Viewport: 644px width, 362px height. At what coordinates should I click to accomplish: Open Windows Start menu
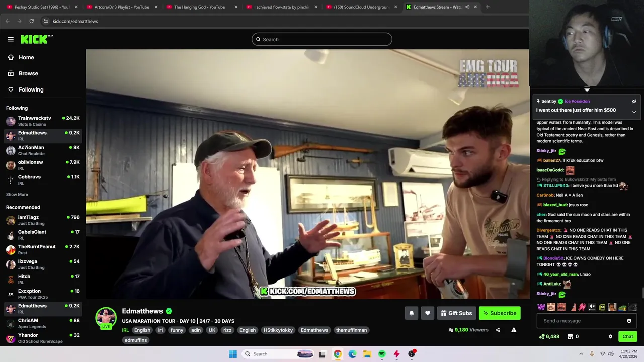point(232,354)
